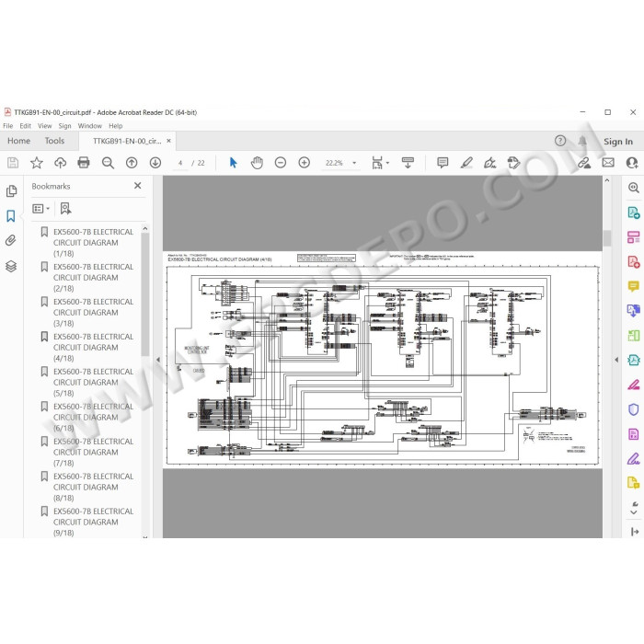Find current bookmark icon

(x=65, y=209)
